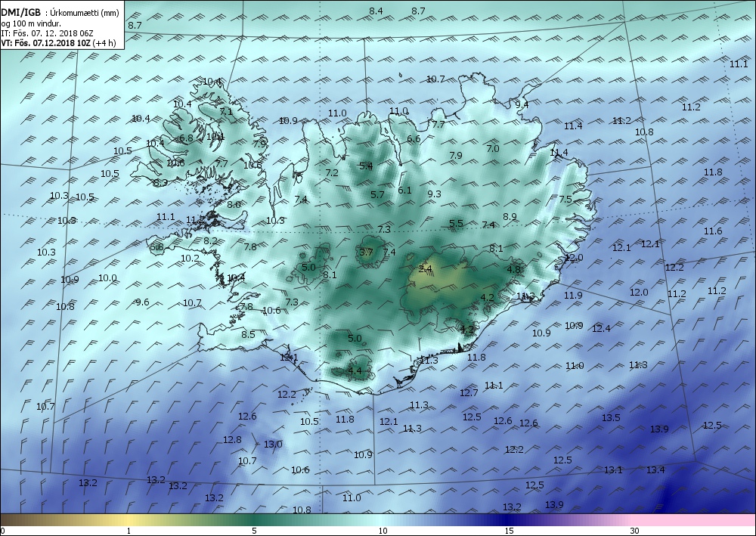This screenshot has width=756, height=536.
Task: Click the '4.4' value in the south
Action: 355,370
